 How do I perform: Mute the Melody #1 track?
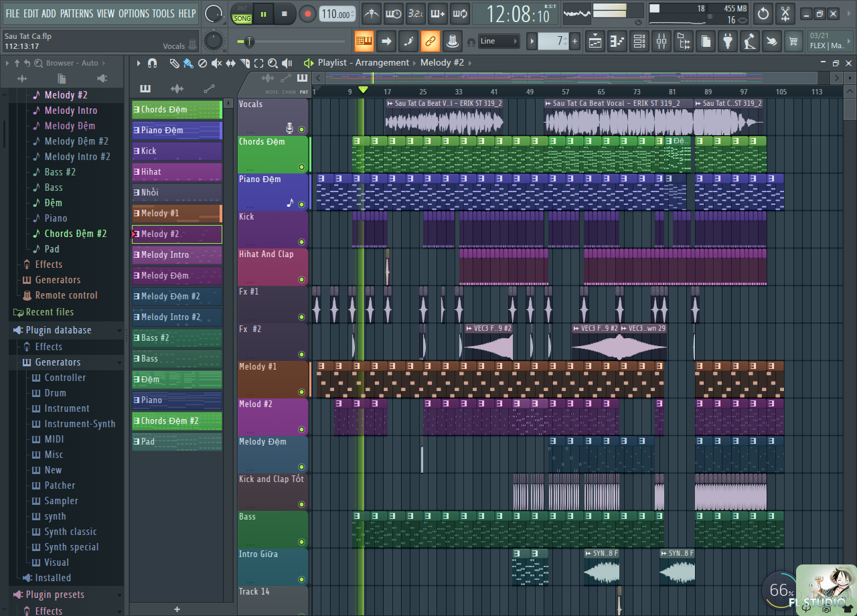301,392
